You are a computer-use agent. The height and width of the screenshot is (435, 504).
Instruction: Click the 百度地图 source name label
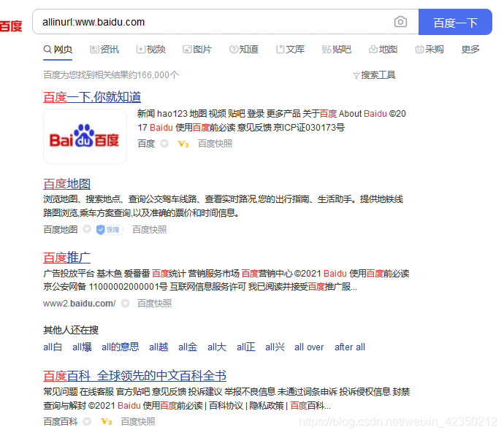pos(61,230)
